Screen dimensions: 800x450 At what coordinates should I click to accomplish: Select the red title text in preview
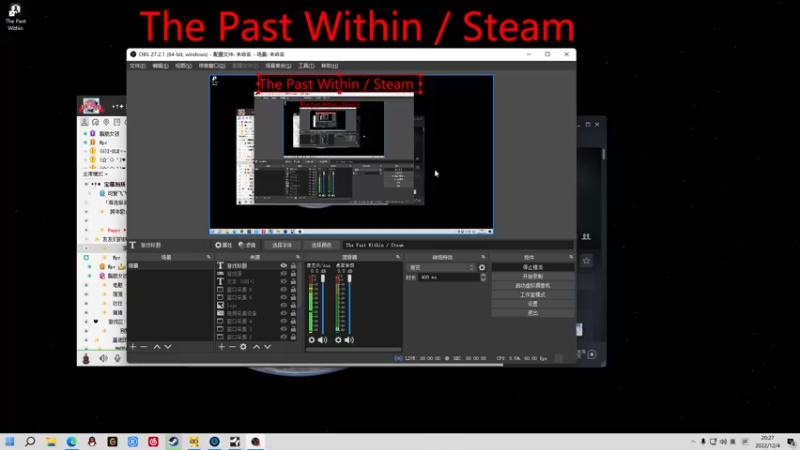click(x=337, y=84)
